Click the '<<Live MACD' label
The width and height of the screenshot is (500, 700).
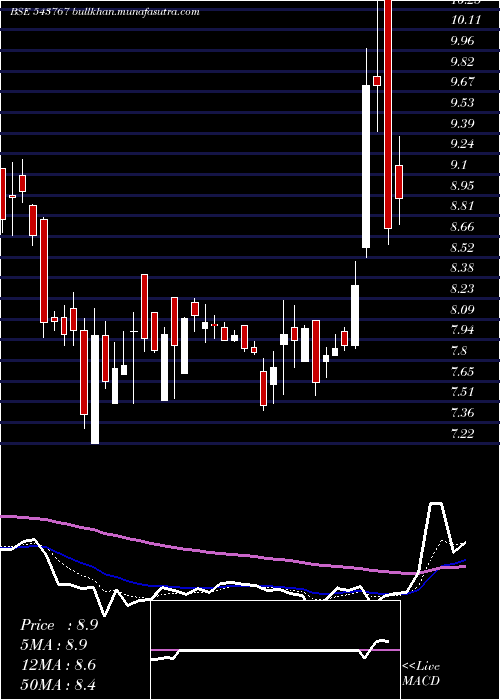(421, 673)
